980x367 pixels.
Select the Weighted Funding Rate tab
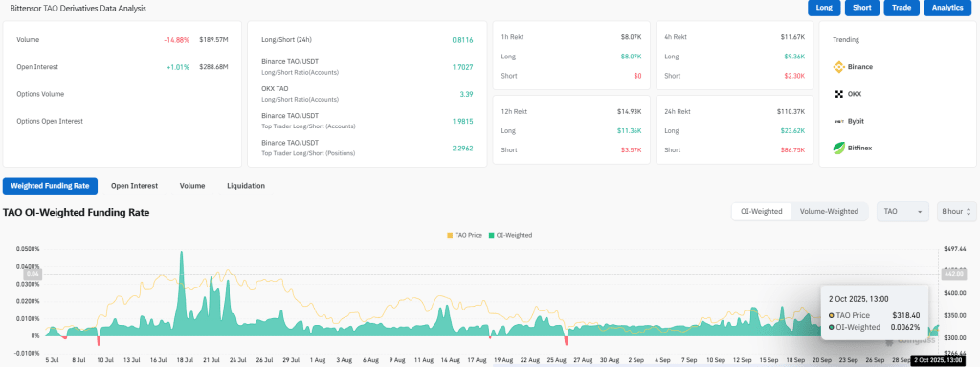(x=50, y=186)
